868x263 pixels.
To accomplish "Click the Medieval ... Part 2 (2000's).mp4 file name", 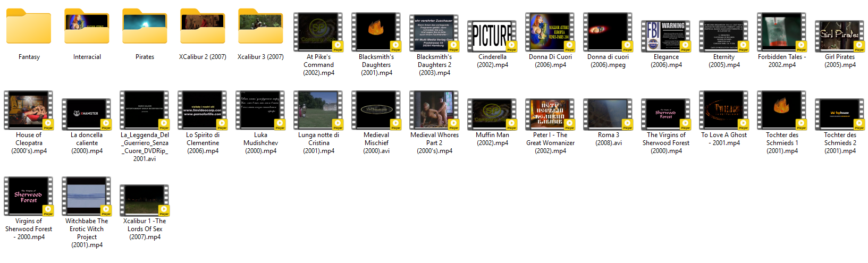I will (434, 143).
